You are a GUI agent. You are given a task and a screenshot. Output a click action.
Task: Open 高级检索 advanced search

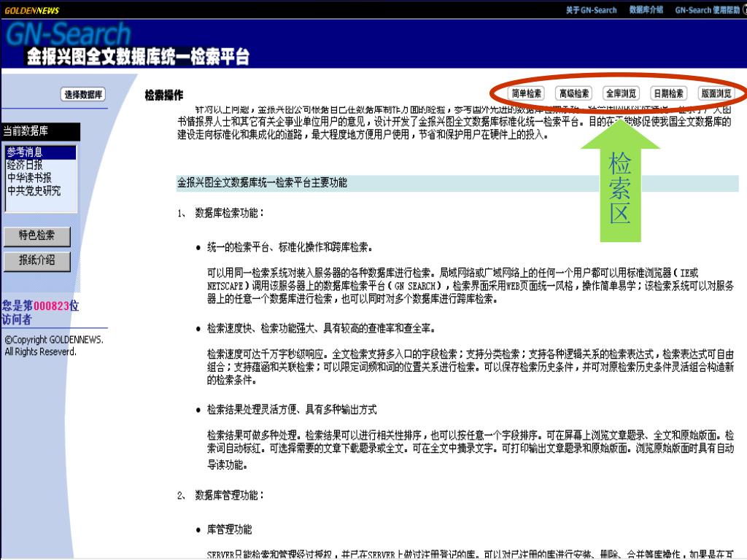573,93
